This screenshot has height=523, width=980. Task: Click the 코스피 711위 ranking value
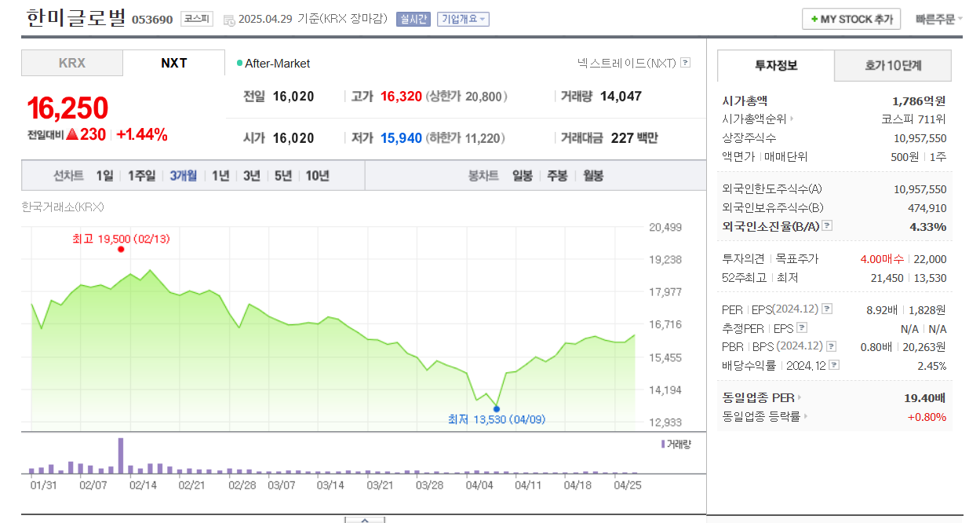coord(913,119)
